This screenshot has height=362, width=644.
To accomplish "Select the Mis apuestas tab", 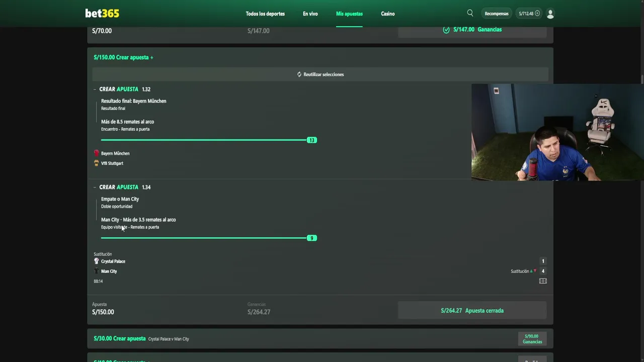I will pyautogui.click(x=349, y=14).
